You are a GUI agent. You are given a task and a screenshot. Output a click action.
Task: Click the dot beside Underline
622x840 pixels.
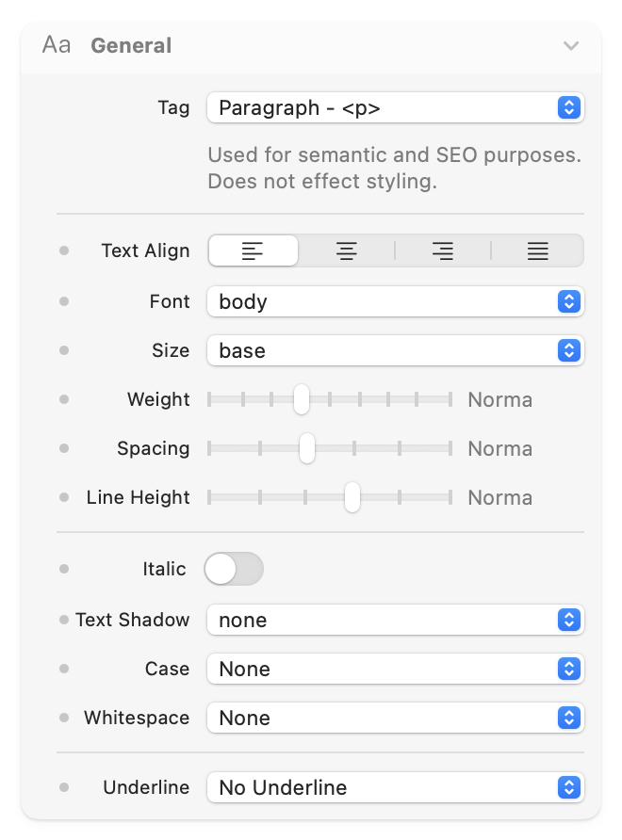[x=64, y=787]
